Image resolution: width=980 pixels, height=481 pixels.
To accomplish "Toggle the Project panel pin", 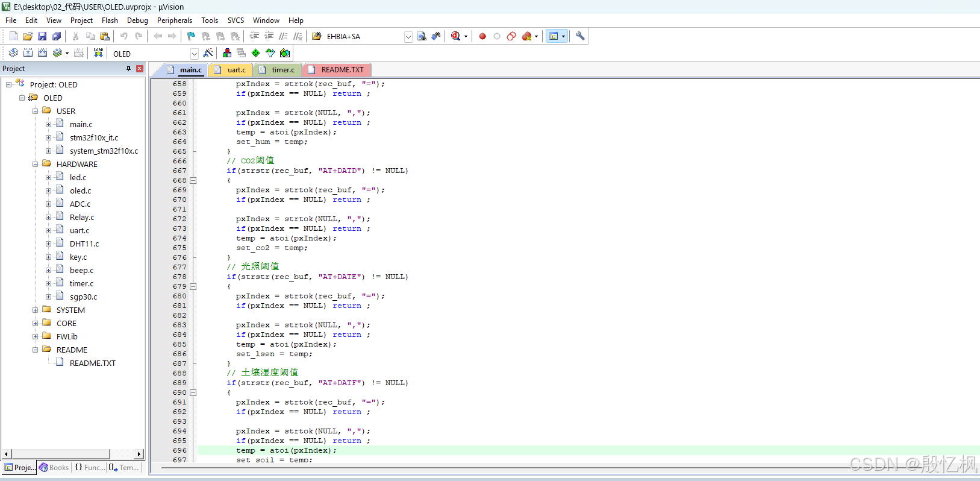I will coord(128,69).
